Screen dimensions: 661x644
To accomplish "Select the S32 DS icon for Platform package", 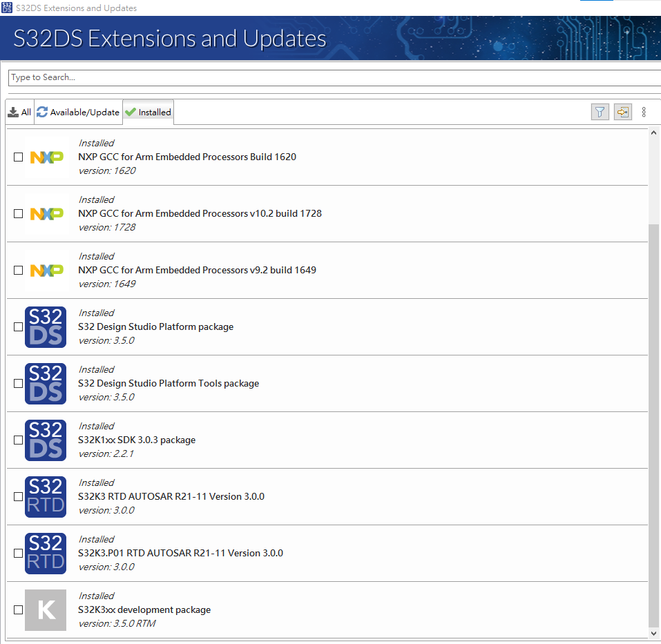I will 46,326.
